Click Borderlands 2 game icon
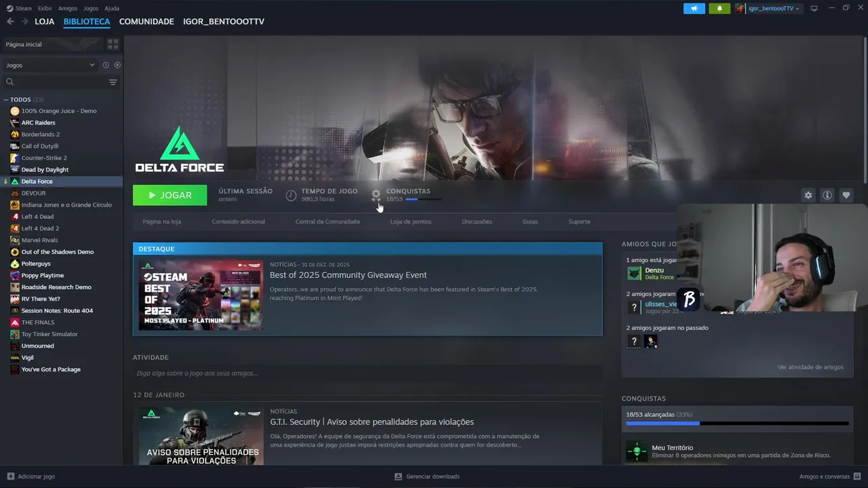Viewport: 868px width, 488px height. (15, 134)
